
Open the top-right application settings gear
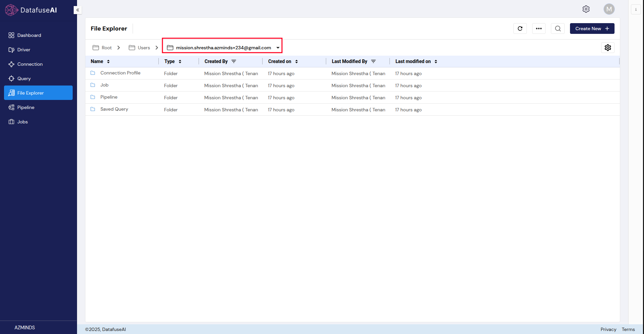586,9
